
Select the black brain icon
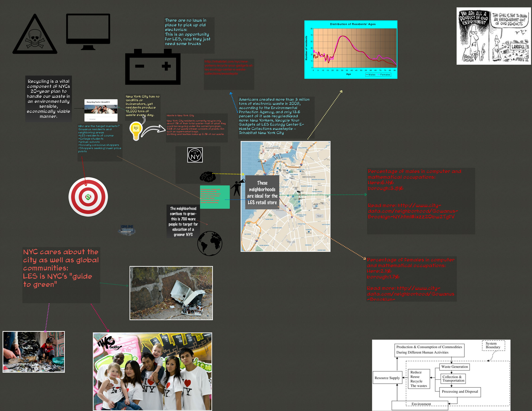tap(207, 177)
